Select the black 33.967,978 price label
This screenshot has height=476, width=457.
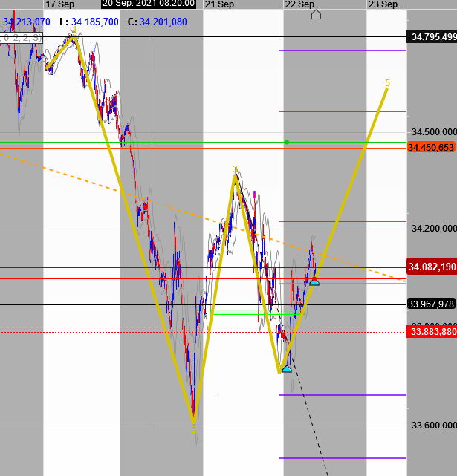pos(431,304)
